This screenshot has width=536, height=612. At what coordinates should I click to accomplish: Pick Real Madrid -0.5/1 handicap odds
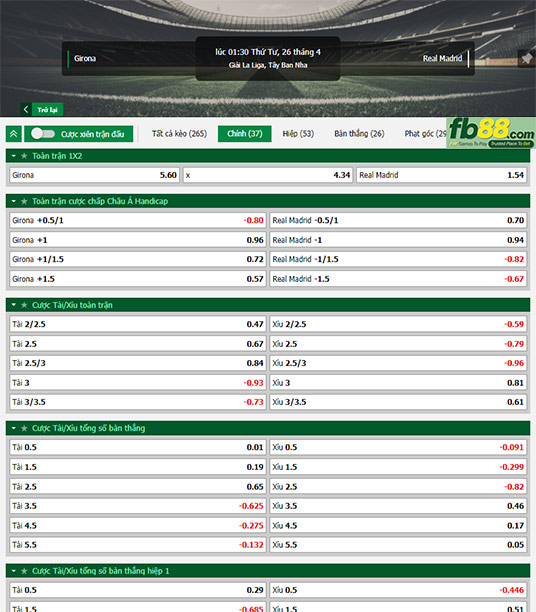(398, 221)
